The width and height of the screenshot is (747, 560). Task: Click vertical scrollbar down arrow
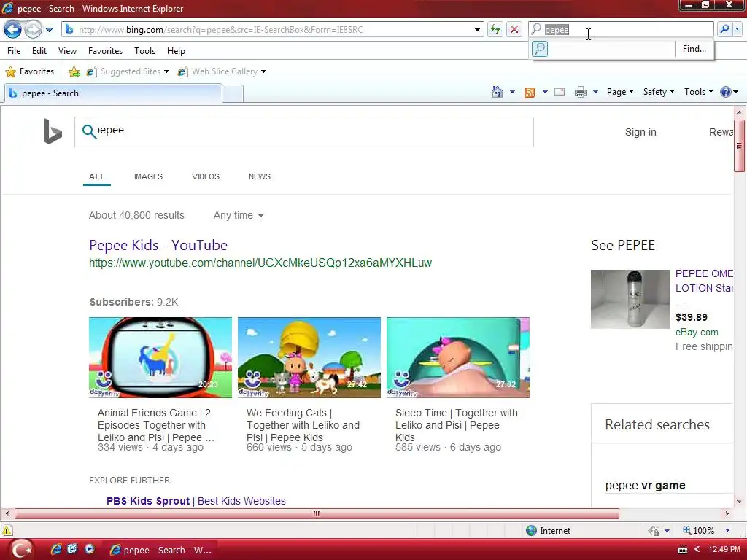[739, 501]
